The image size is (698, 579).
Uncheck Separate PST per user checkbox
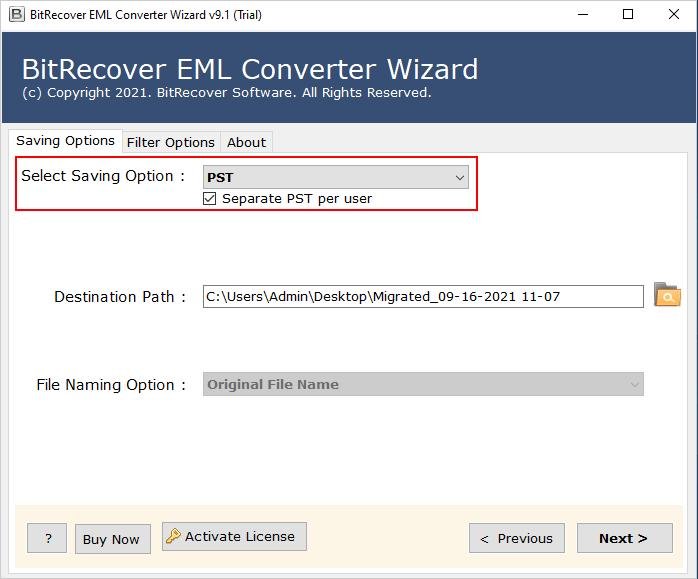209,199
